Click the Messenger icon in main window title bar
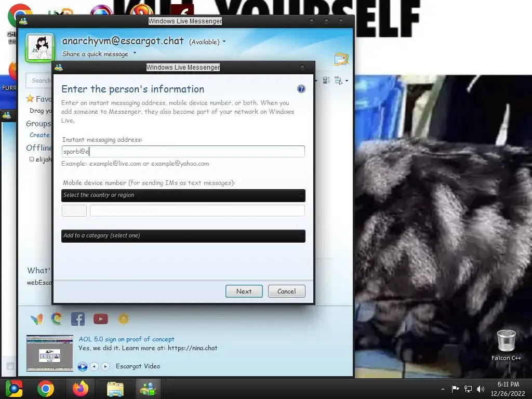Viewport: 532px width, 399px height. [x=23, y=21]
